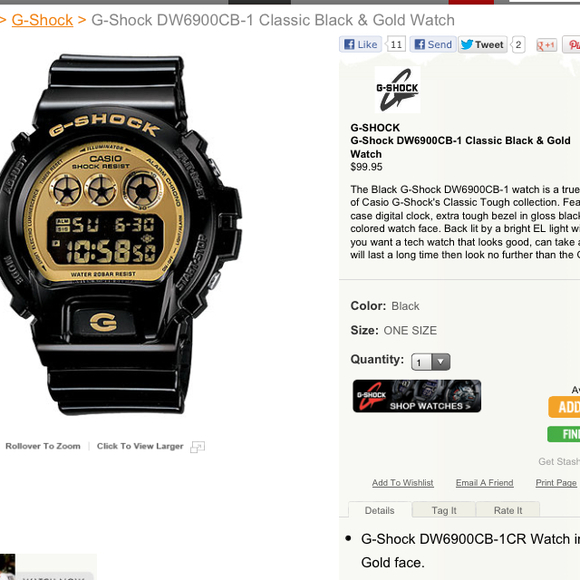Screen dimensions: 580x580
Task: Click the Pinterest Pin button
Action: point(571,45)
